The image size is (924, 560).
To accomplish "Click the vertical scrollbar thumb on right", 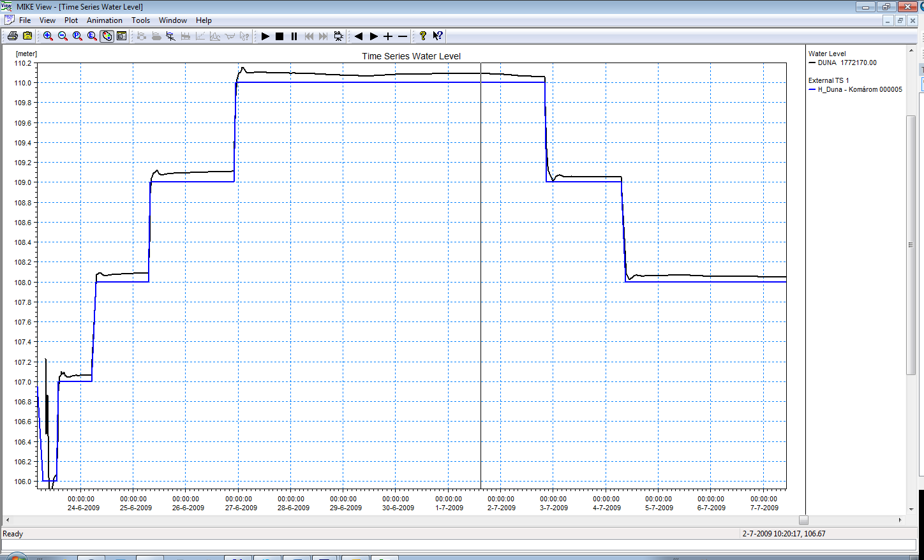I will coord(911,245).
